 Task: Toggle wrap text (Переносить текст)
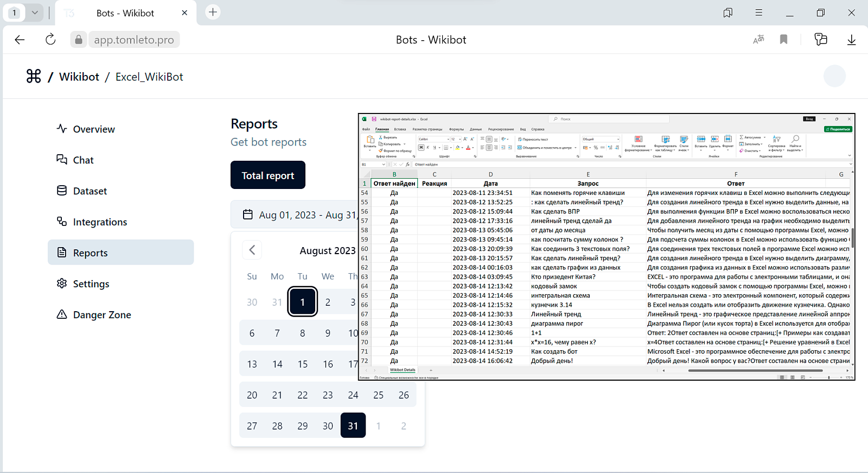(x=533, y=139)
